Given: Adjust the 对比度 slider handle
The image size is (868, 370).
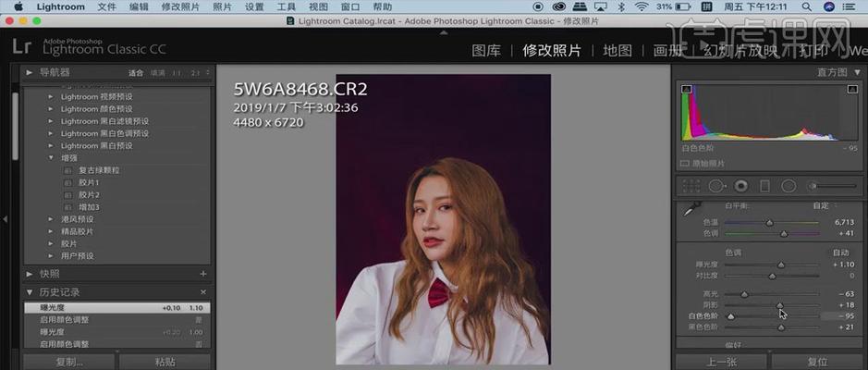Looking at the screenshot, I should coord(772,276).
